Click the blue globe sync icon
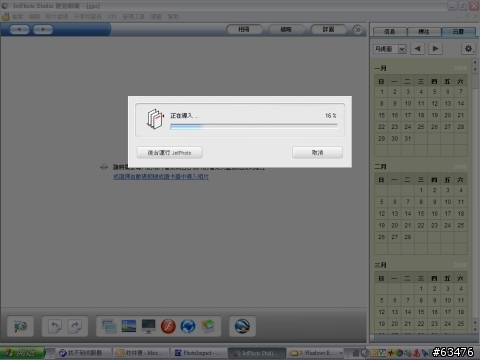Screen dimensions: 480x360 point(188,326)
